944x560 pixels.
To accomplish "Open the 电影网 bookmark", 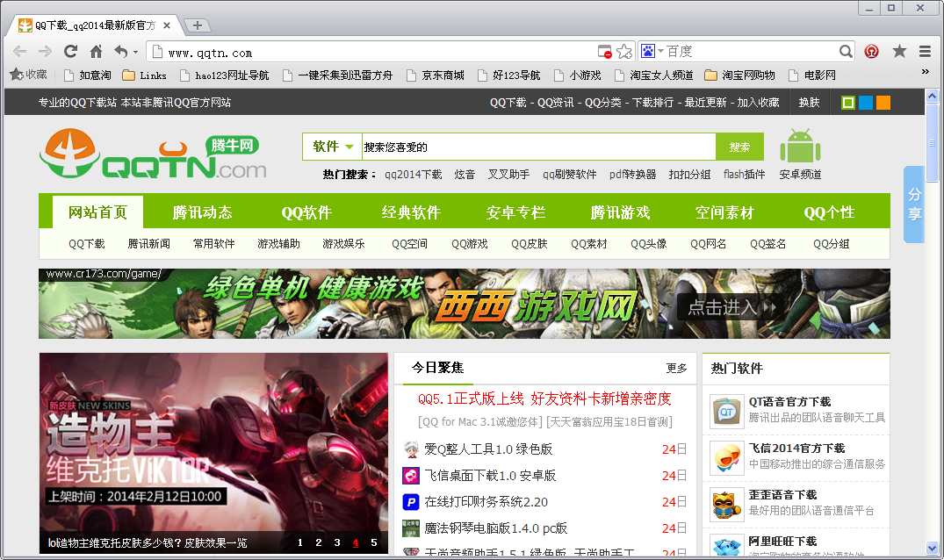I will click(812, 75).
